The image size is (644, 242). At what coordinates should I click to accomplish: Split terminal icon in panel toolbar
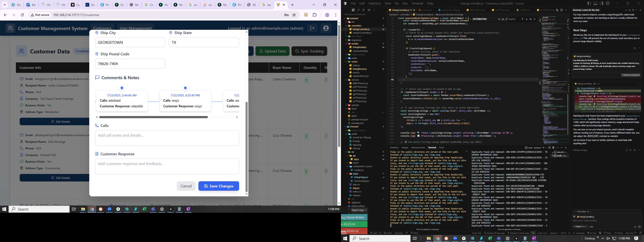click(550, 148)
